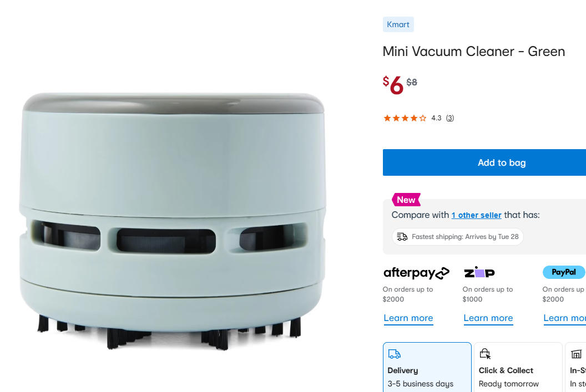Viewport: 586px width, 392px height.
Task: Click the mini vacuum cleaner product image
Action: (172, 221)
